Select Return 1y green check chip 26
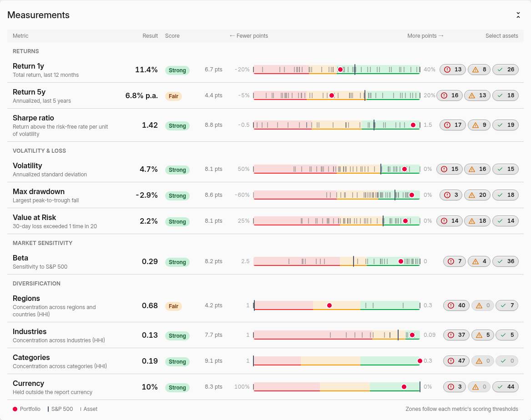531x420 pixels. click(505, 70)
